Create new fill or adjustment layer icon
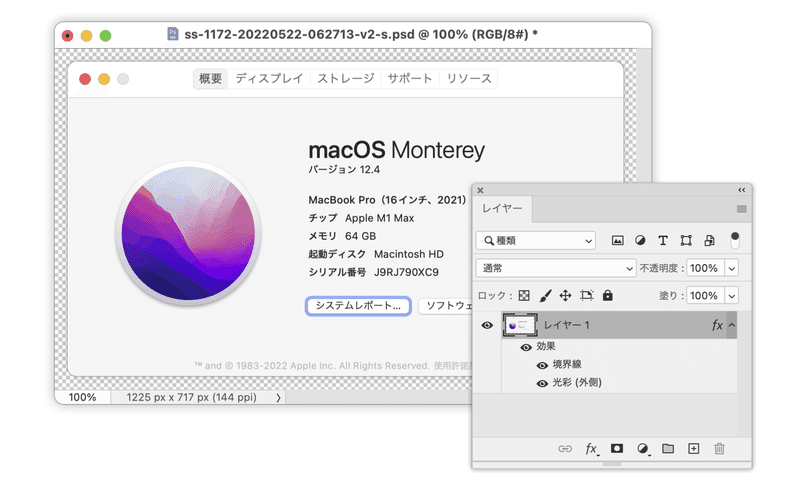 tap(643, 449)
